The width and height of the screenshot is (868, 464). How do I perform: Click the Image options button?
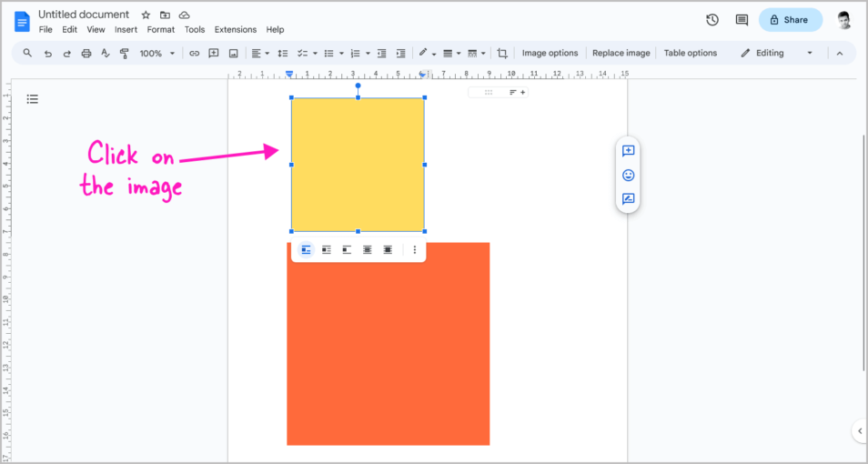coord(550,53)
